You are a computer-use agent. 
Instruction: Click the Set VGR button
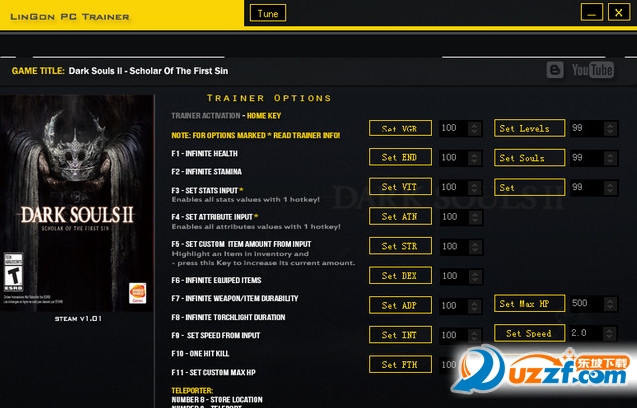[400, 128]
